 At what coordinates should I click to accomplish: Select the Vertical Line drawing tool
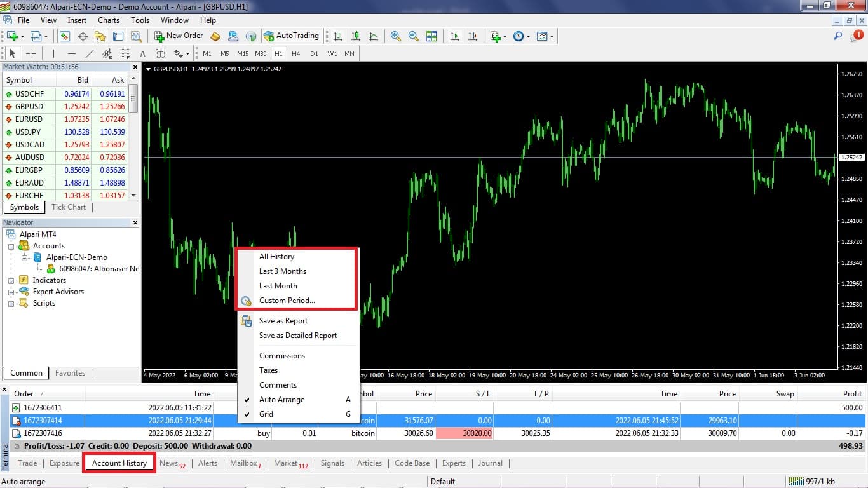pos(53,53)
